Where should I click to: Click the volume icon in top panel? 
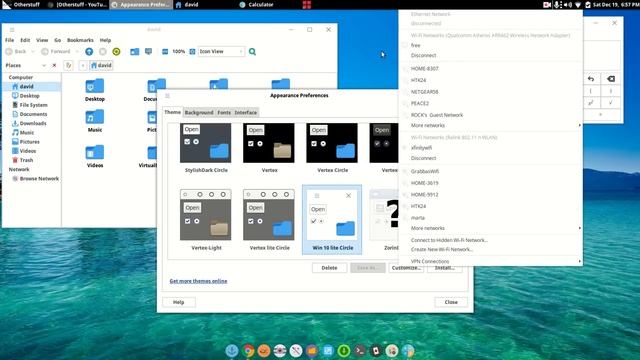568,5
